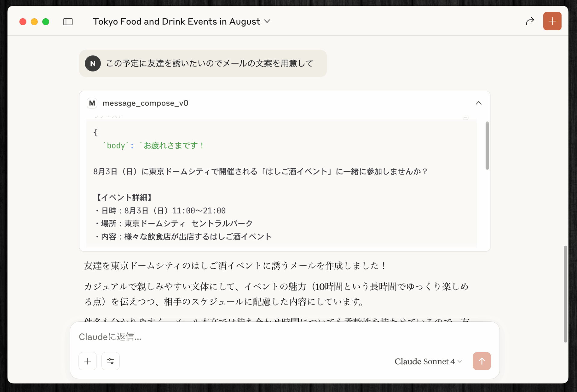Click the M icon beside message_compose_v0
577x392 pixels.
tap(92, 103)
